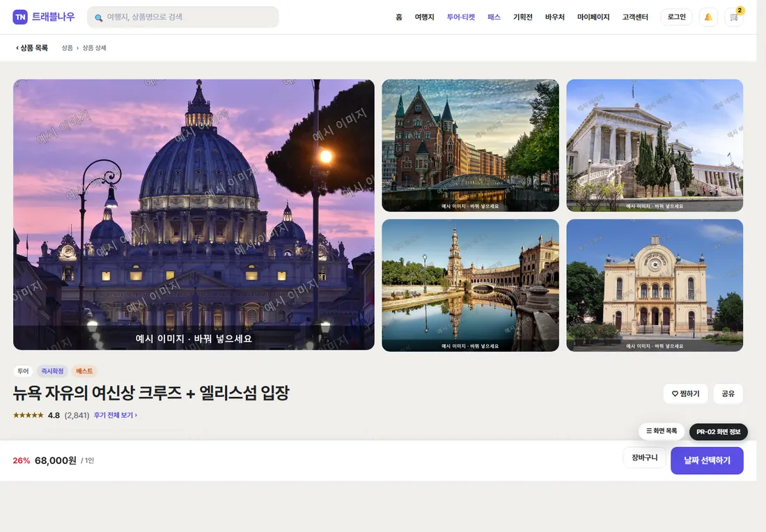This screenshot has height=532, width=766.
Task: Focus the destination search input field
Action: 182,17
